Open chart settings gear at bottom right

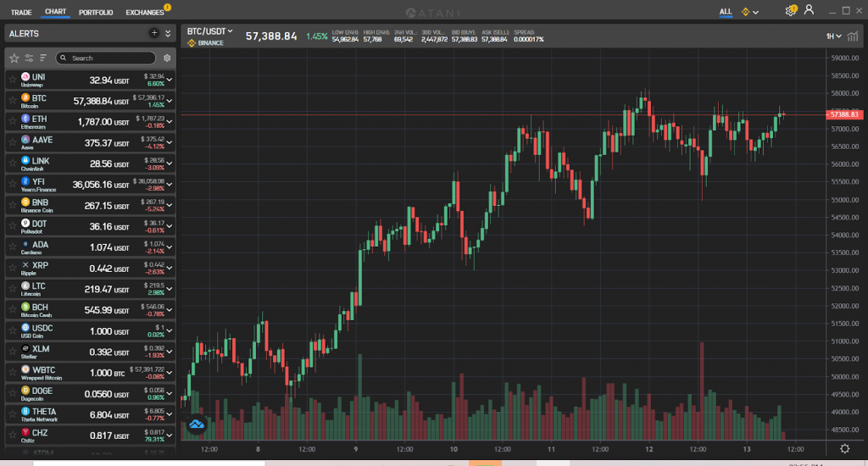(845, 448)
